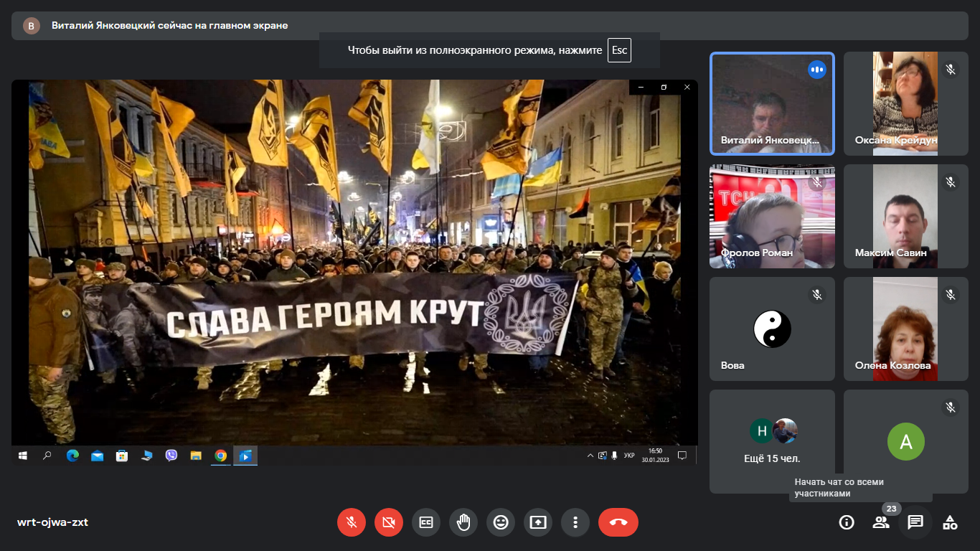
Task: Click the Windows Start button in shared screen
Action: point(22,456)
